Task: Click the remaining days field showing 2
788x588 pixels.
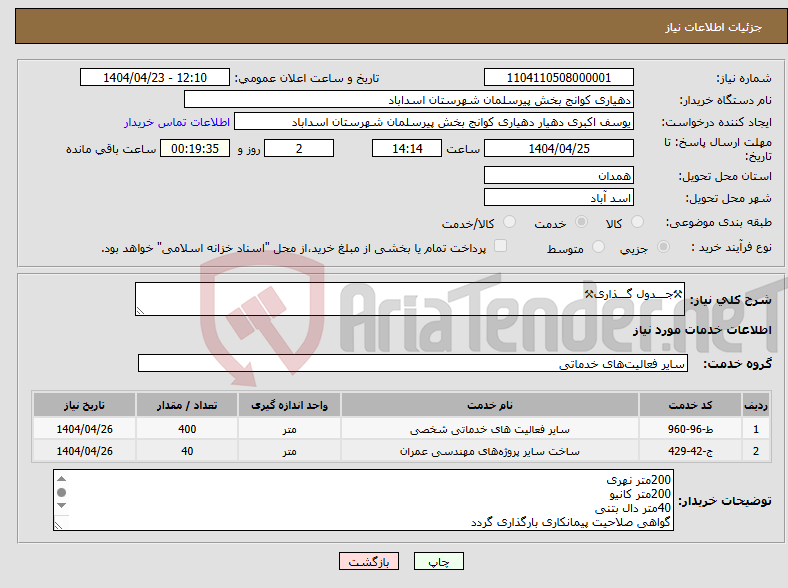Action: 299,148
